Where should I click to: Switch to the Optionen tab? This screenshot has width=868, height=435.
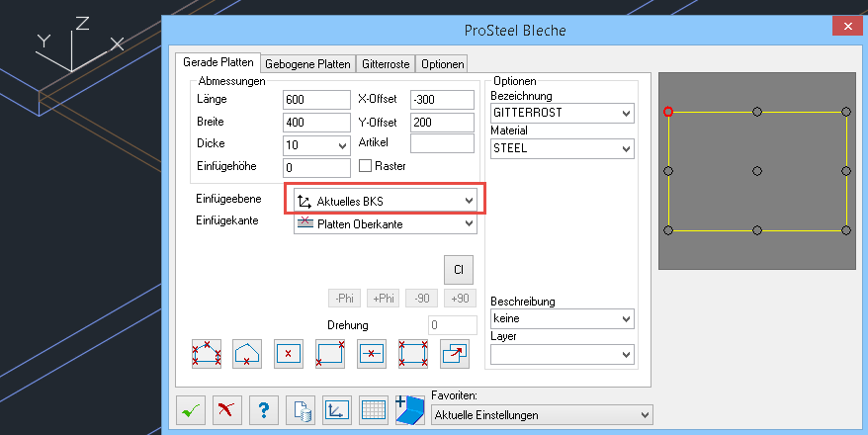442,63
